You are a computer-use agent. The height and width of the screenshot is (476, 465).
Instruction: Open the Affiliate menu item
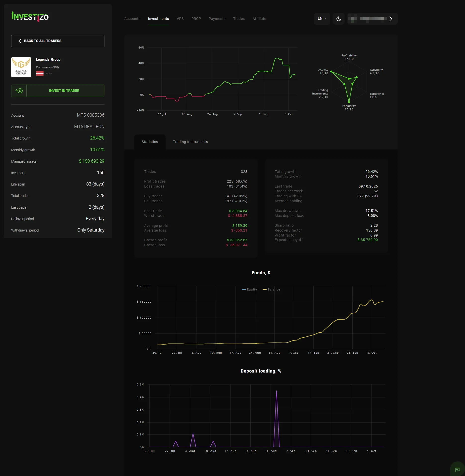click(259, 19)
